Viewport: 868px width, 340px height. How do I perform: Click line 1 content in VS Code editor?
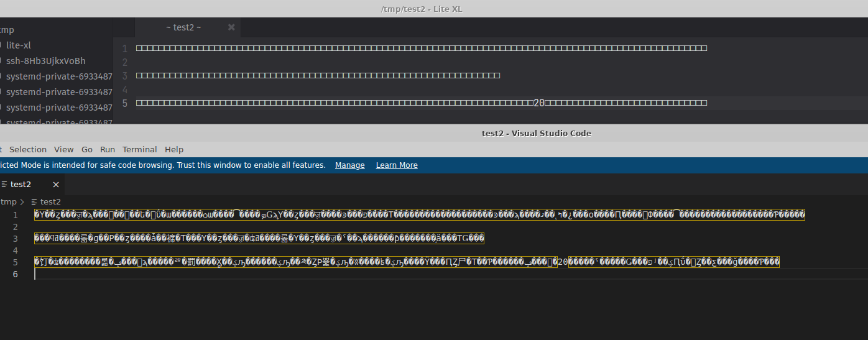click(420, 215)
